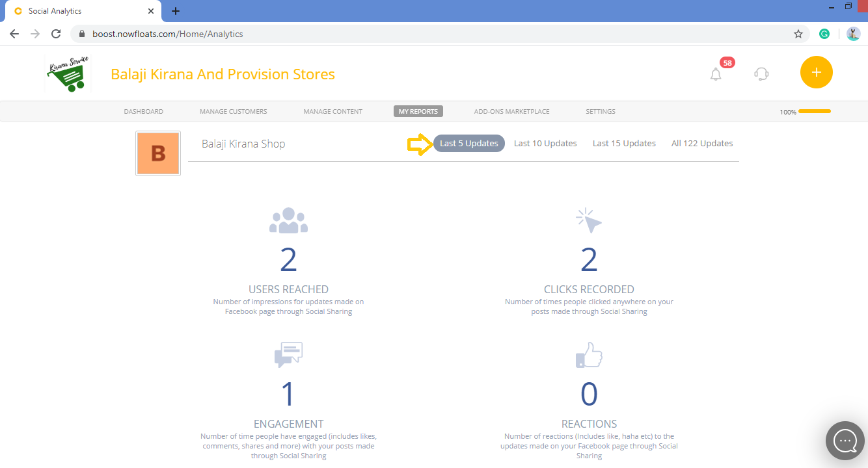This screenshot has width=868, height=468.
Task: Open the Chrome profile avatar
Action: [x=853, y=34]
